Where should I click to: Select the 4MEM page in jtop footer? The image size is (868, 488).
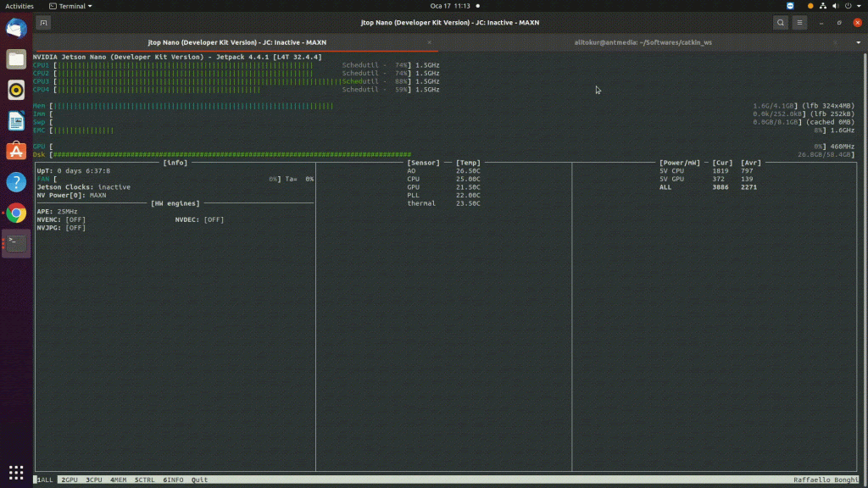118,480
